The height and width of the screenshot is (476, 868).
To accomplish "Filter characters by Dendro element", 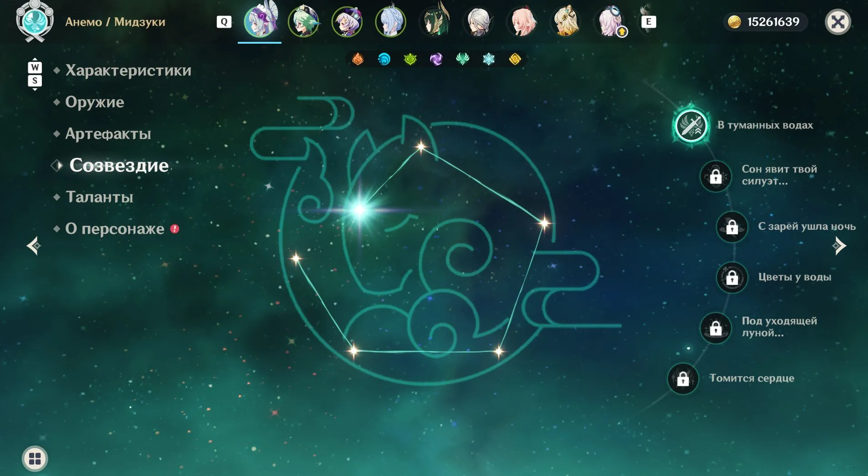I will tap(410, 59).
